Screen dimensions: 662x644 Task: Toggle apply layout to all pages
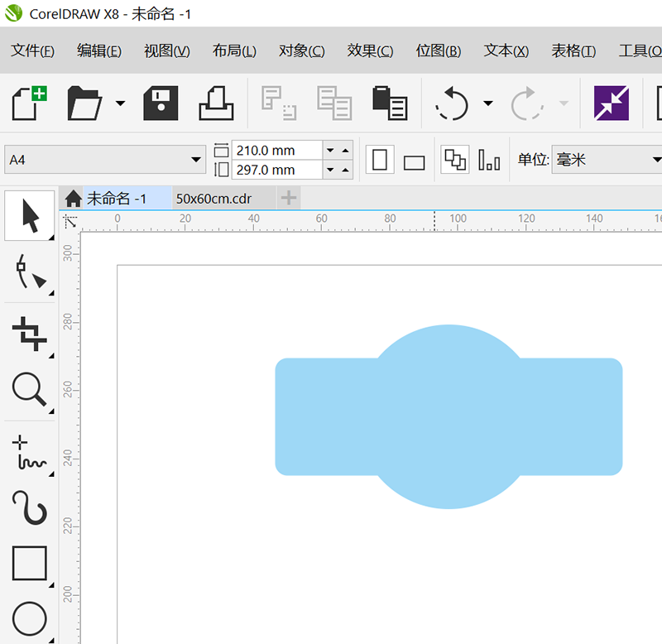(x=454, y=160)
